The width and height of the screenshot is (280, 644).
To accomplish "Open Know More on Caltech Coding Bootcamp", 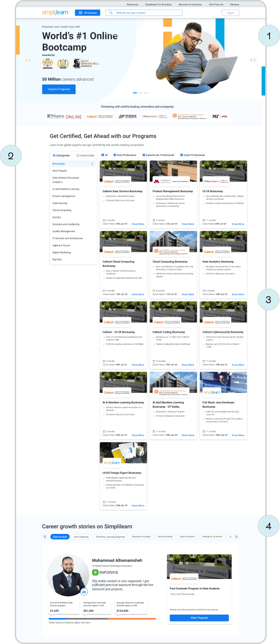I will click(188, 365).
